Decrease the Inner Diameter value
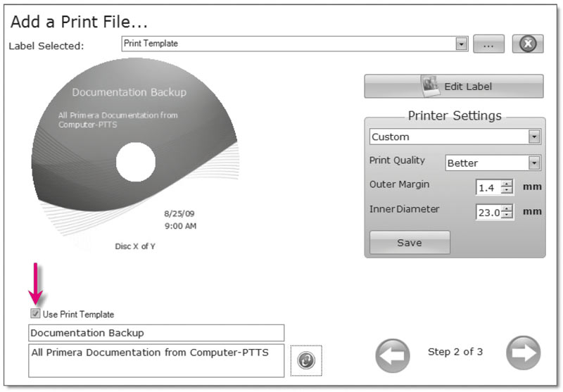The width and height of the screenshot is (563, 392). (x=507, y=215)
